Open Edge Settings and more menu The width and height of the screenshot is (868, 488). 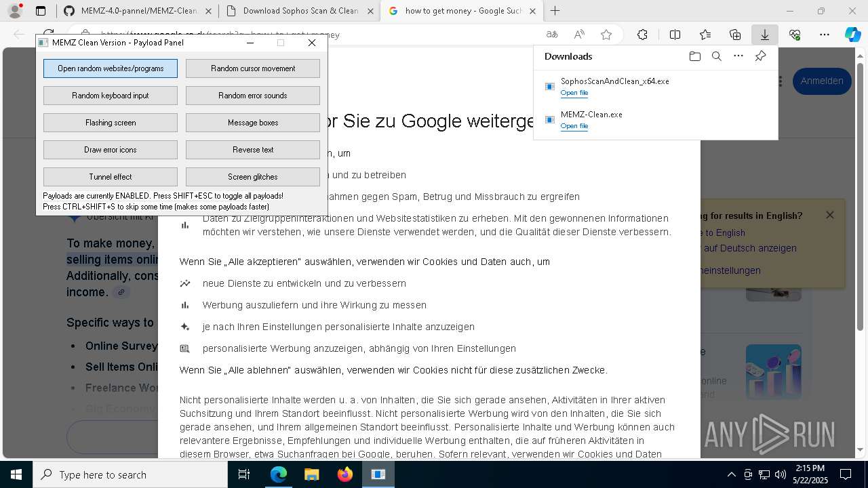(825, 35)
